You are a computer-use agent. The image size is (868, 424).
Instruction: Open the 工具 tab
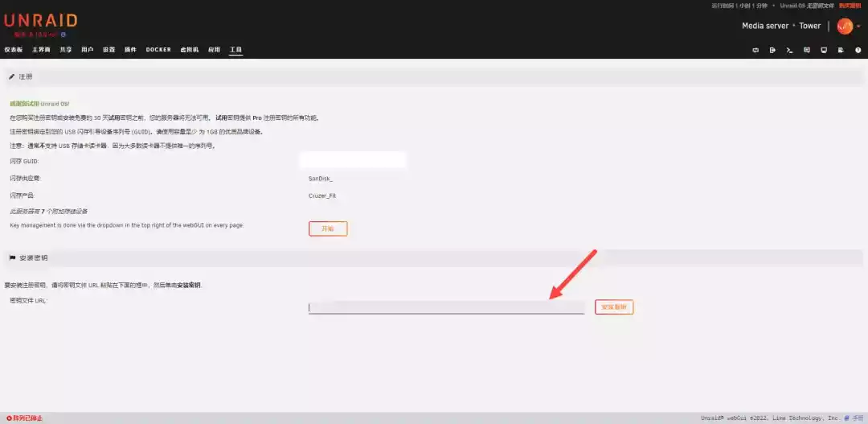click(235, 50)
